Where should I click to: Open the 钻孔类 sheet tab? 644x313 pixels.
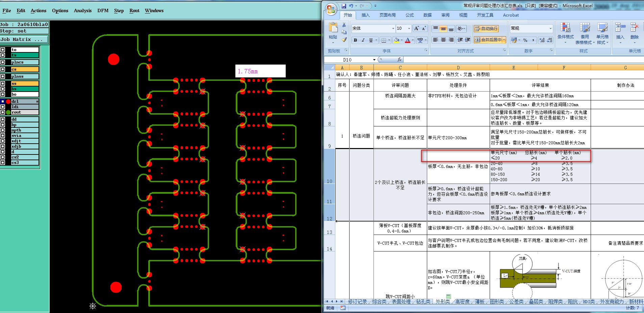tap(423, 302)
